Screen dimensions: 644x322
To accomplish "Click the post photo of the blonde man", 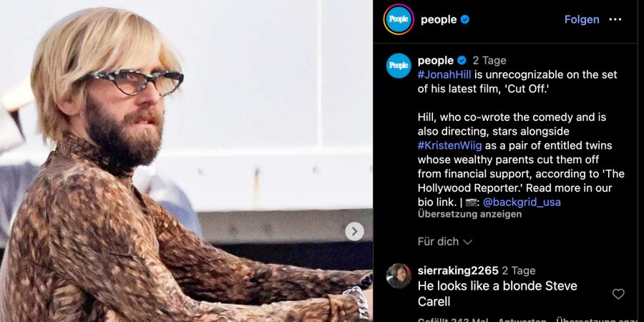I will pos(187,161).
